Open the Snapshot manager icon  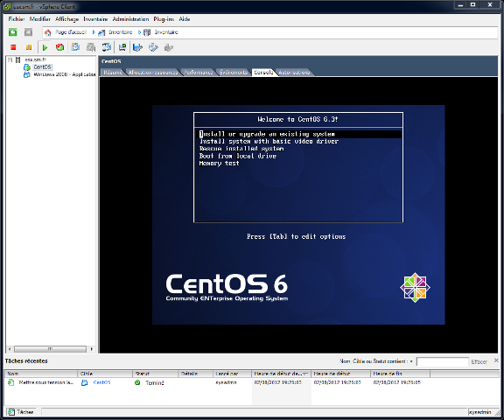pyautogui.click(x=107, y=47)
